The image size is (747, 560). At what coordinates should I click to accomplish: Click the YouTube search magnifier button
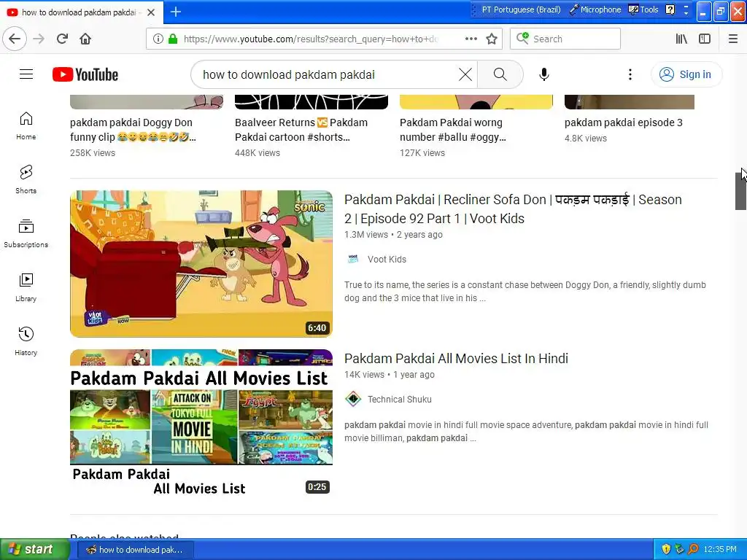pyautogui.click(x=500, y=74)
